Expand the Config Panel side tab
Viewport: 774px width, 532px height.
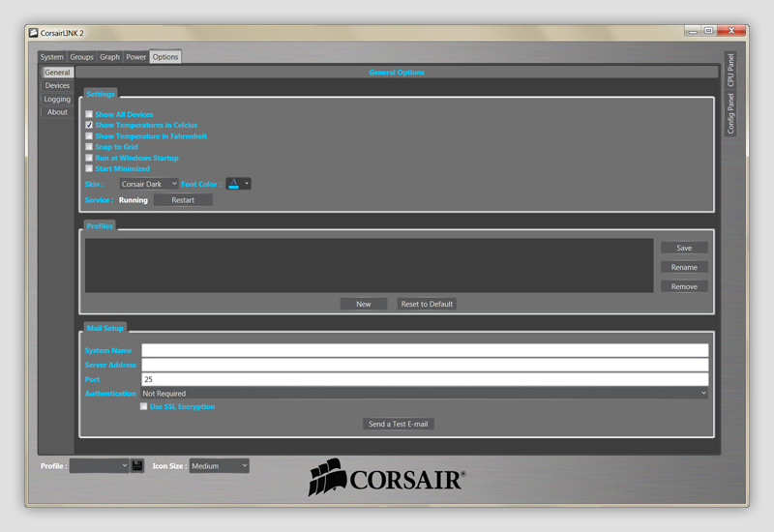[730, 113]
